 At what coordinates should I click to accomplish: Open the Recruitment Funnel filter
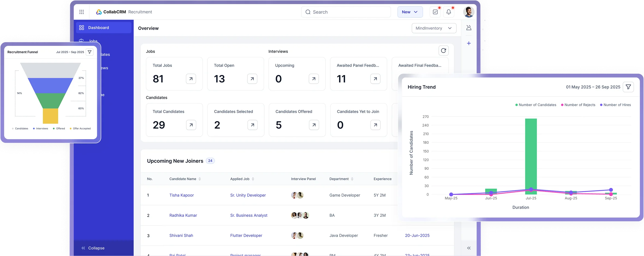point(90,52)
